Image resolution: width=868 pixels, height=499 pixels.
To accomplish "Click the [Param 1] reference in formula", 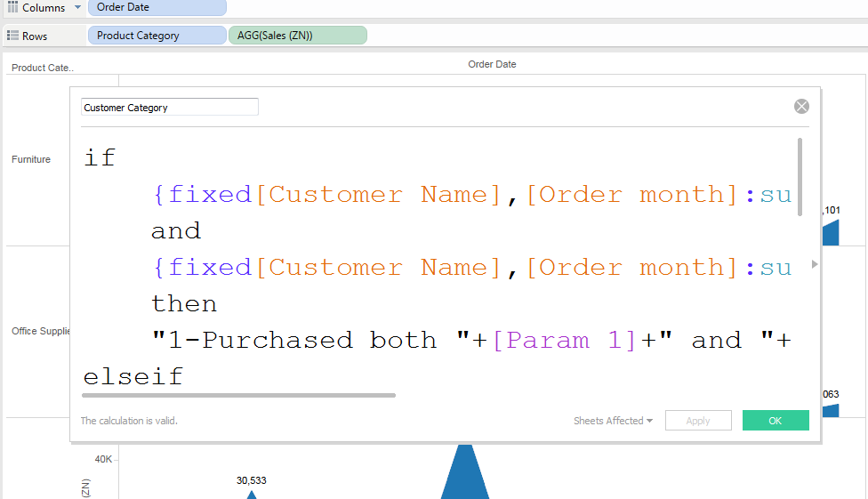I will (565, 341).
